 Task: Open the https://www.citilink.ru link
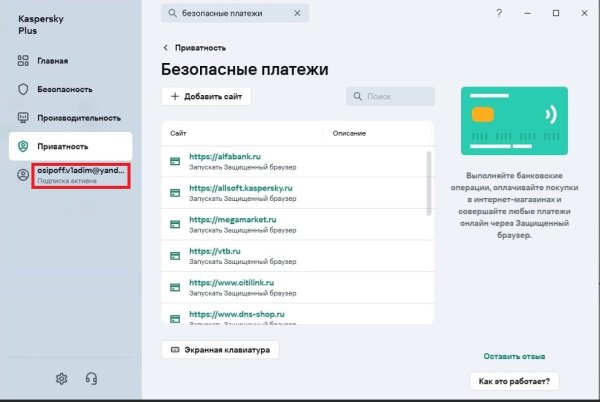[x=232, y=283]
